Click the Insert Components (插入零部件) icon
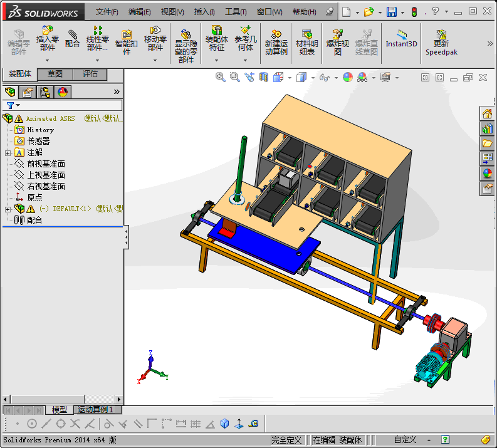 (x=47, y=38)
